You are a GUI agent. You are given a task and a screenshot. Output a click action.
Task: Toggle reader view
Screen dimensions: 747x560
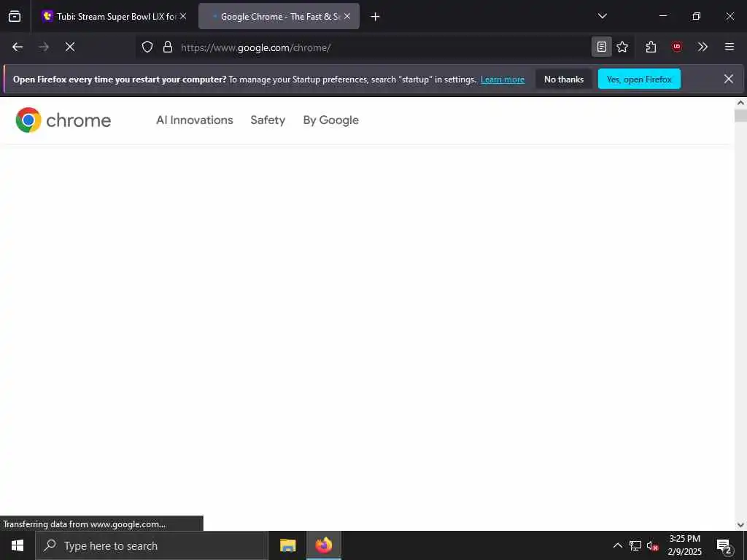coord(602,47)
